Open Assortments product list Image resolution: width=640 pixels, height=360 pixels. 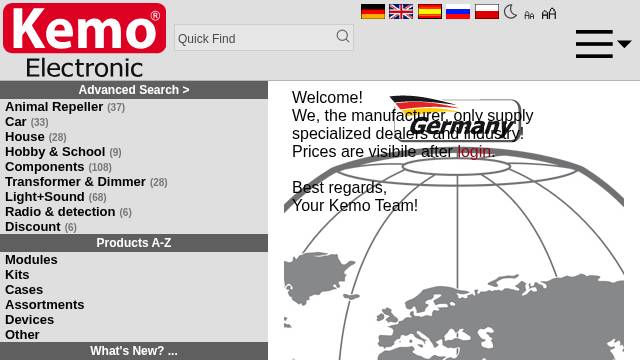tap(44, 305)
